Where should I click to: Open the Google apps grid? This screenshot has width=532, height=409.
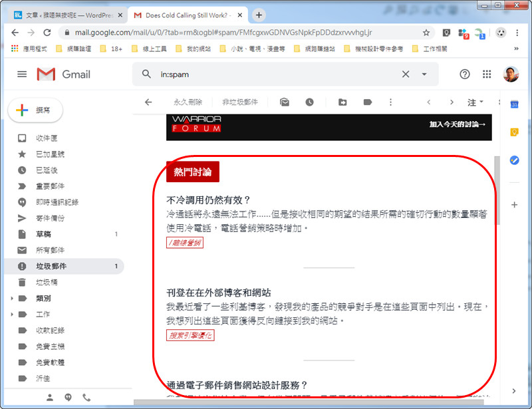pyautogui.click(x=487, y=74)
